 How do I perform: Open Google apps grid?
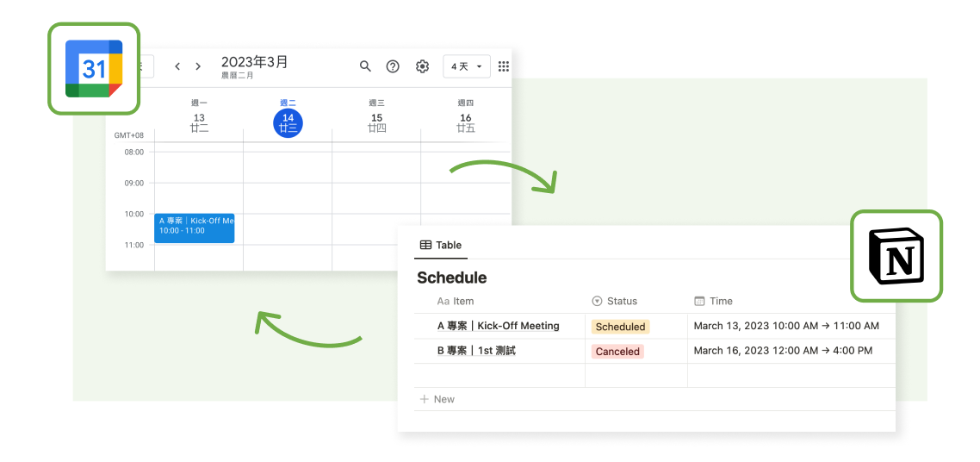(x=504, y=66)
